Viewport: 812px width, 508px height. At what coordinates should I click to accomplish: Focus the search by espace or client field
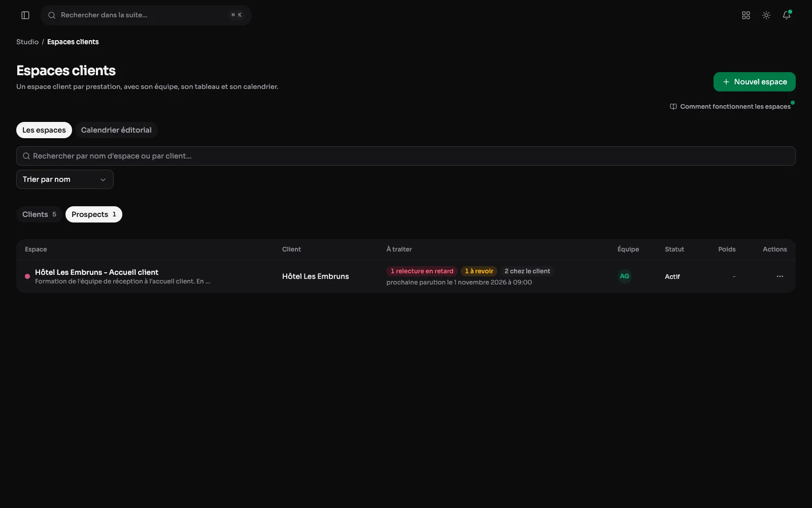406,156
